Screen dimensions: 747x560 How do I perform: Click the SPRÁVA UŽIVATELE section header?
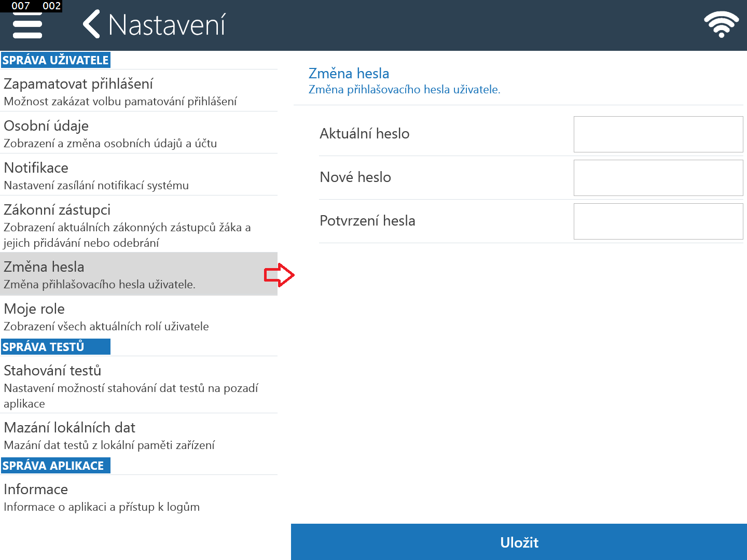click(x=56, y=60)
